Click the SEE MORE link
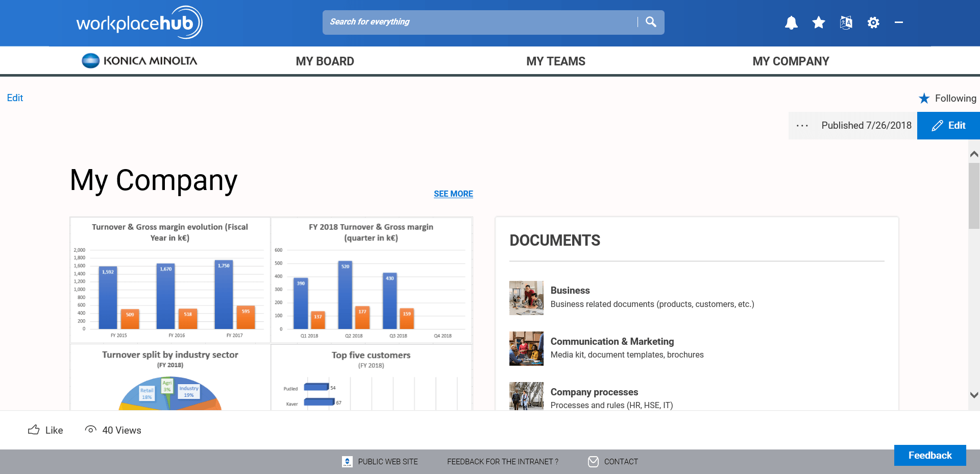Viewport: 980px width, 474px height. coord(453,194)
